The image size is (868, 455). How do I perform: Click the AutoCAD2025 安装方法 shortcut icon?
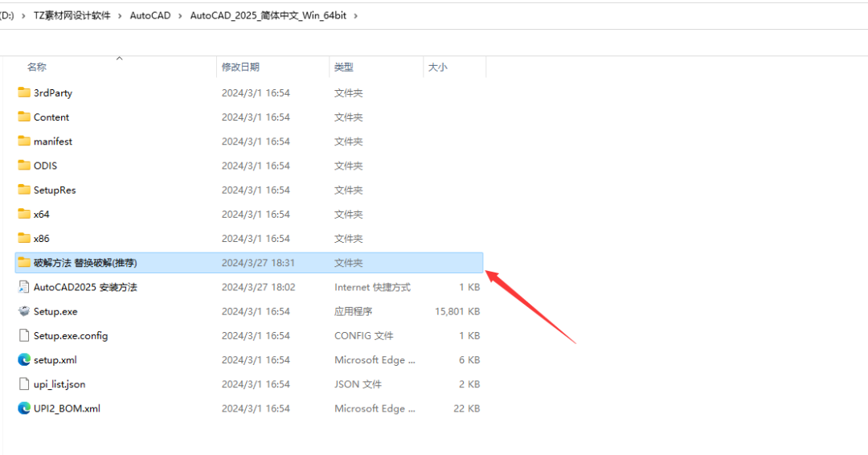point(24,287)
